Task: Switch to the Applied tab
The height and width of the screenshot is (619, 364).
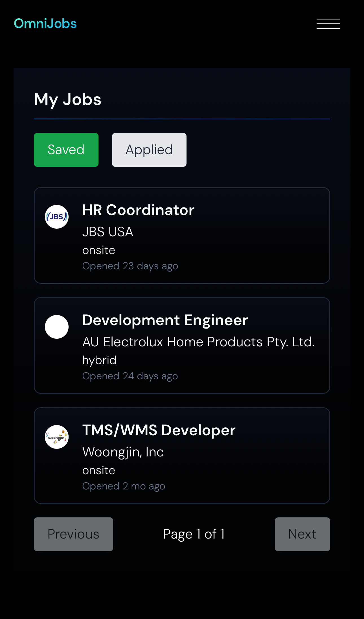Action: point(149,150)
